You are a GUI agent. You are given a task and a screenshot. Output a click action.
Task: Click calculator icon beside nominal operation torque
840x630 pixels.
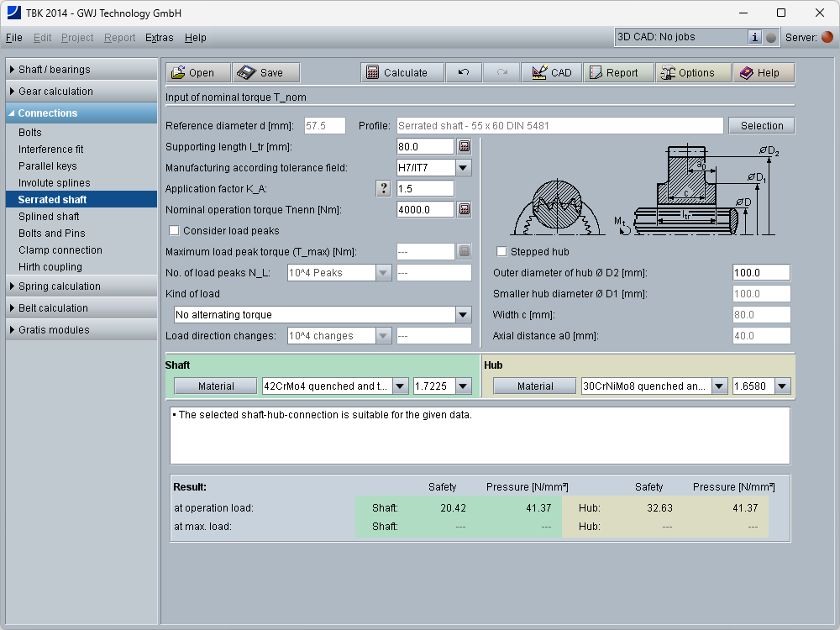(x=464, y=209)
